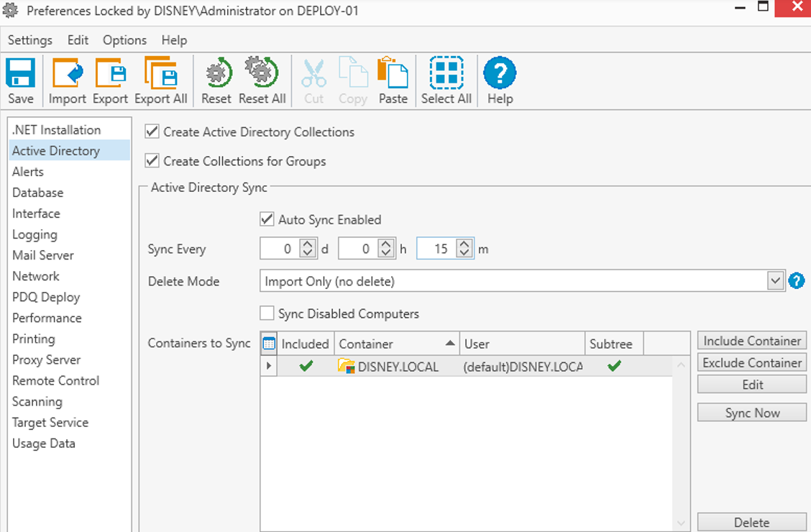Expand the DISNEY.LOCAL row indicator arrow
Image resolution: width=811 pixels, height=532 pixels.
[x=268, y=366]
